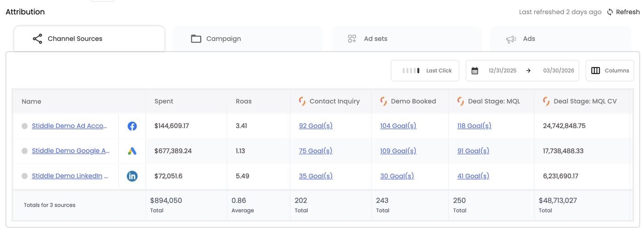The height and width of the screenshot is (231, 644).
Task: Open the 35 Goal(s) Contact Inquiry link
Action: coord(316,176)
